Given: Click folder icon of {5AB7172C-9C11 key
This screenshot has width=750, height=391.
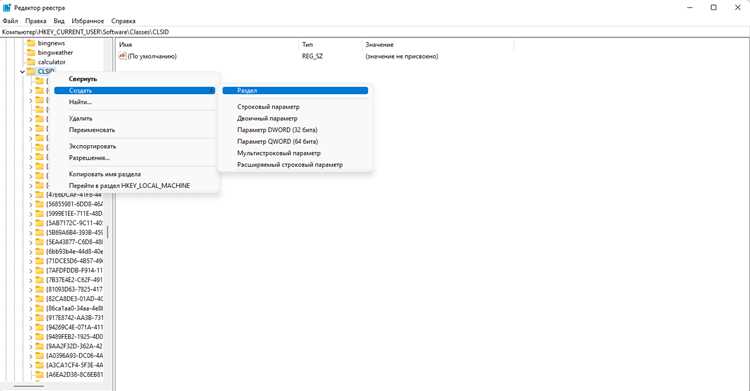Looking at the screenshot, I should 40,223.
